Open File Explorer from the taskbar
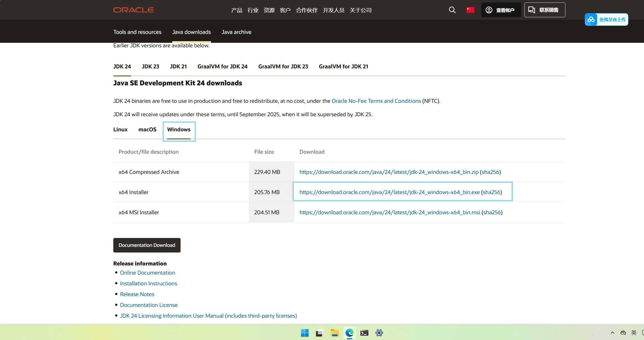Screen dimensions: 644x340 pos(335,333)
